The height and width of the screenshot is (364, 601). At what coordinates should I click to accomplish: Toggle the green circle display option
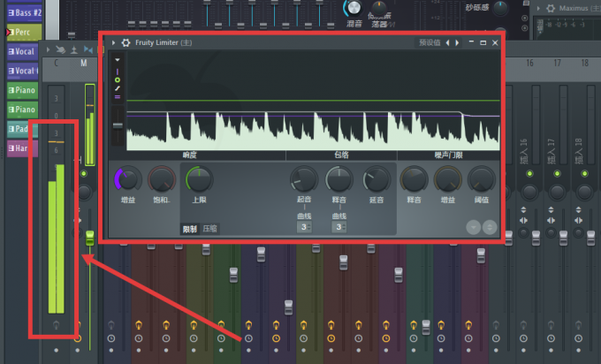point(118,80)
